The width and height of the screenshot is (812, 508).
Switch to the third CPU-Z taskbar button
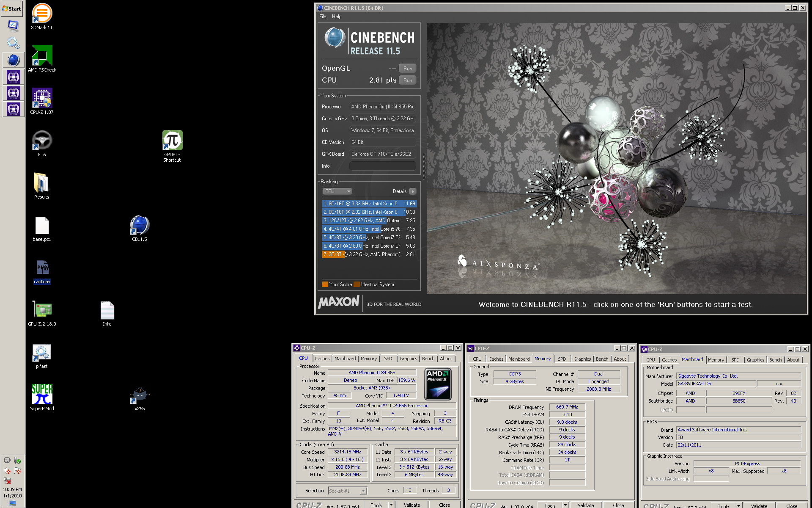13,109
